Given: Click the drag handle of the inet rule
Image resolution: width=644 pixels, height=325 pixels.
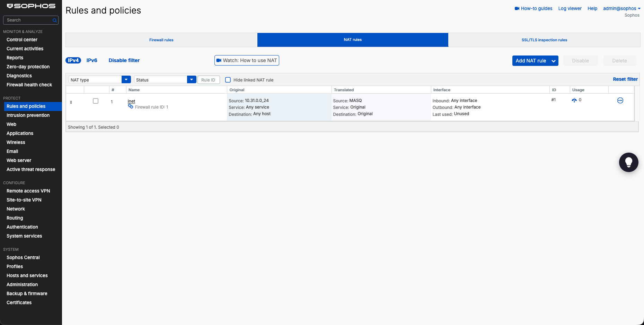Looking at the screenshot, I should click(x=71, y=102).
